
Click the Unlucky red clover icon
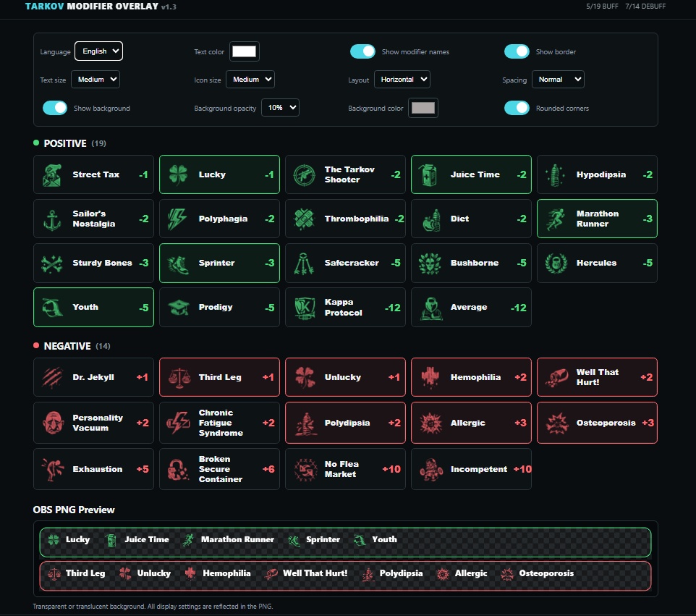tap(305, 377)
